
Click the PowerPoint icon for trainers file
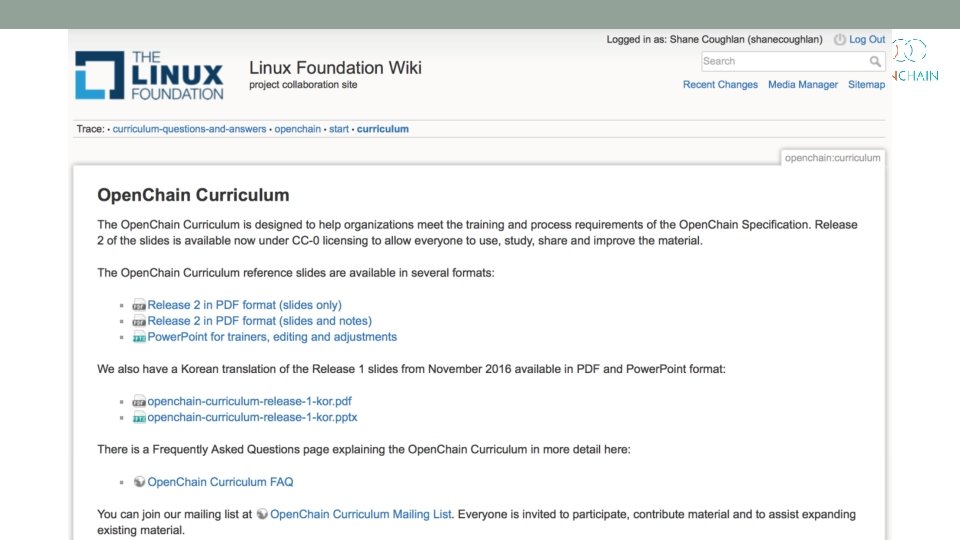(139, 337)
